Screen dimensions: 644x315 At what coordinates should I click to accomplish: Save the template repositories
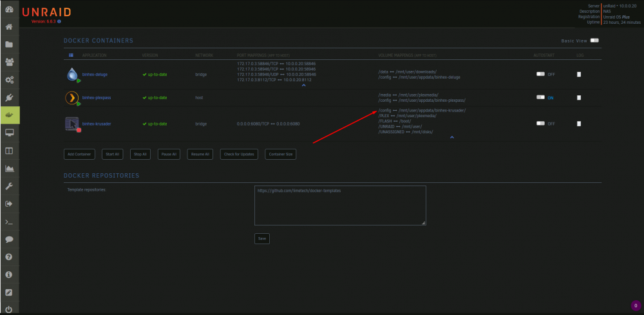[262, 238]
